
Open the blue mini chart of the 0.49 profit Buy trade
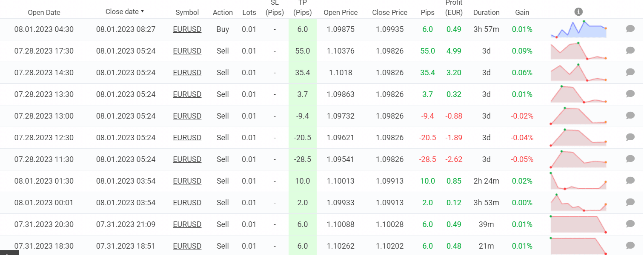tap(578, 29)
